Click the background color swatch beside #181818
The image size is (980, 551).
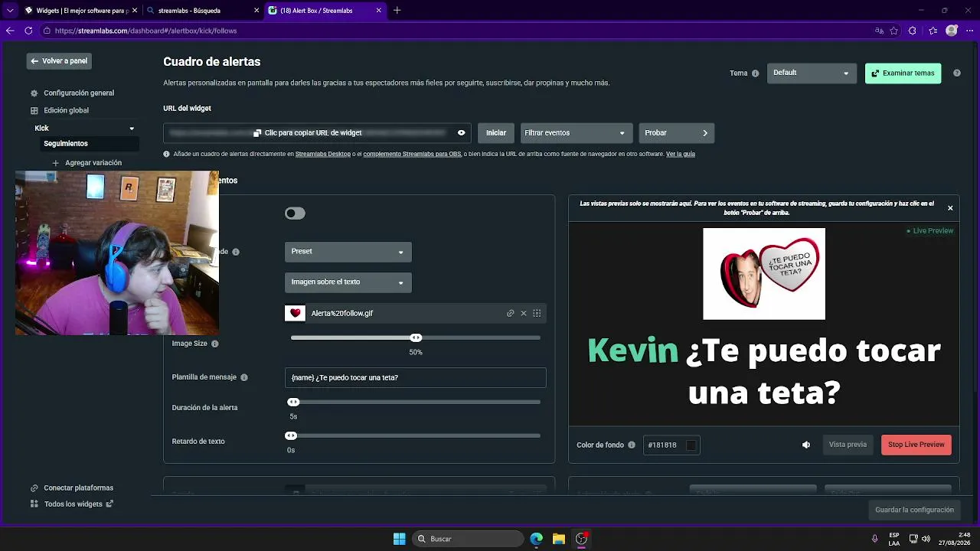(x=691, y=445)
